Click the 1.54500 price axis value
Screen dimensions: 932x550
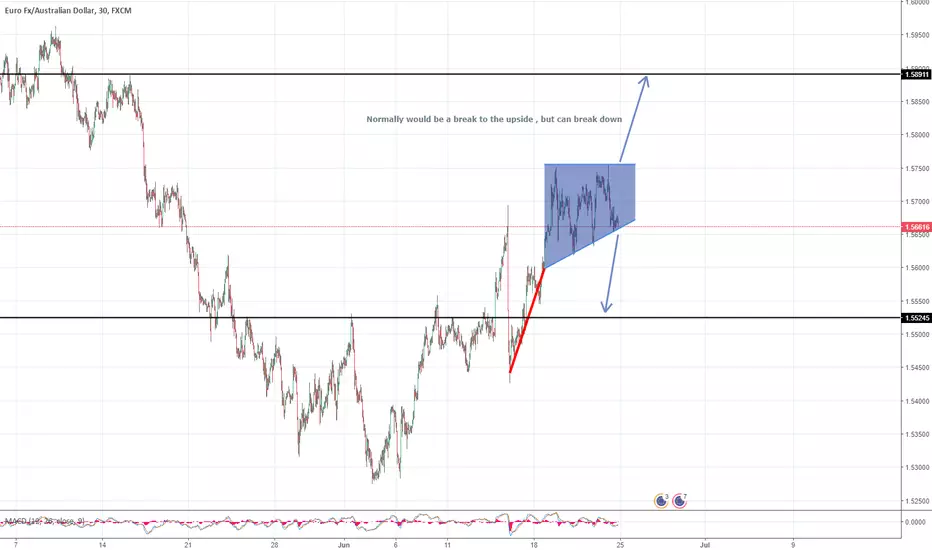click(917, 368)
